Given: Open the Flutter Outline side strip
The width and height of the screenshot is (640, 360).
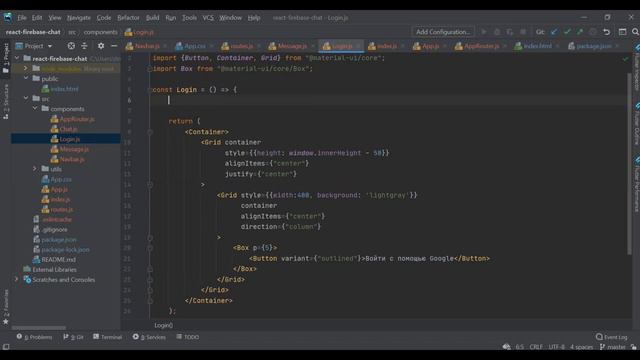Looking at the screenshot, I should point(636,124).
